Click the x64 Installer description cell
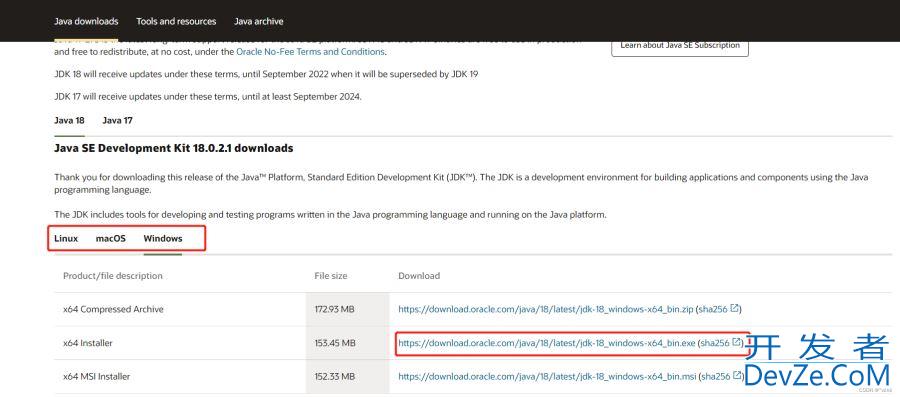900x397 pixels. point(88,343)
